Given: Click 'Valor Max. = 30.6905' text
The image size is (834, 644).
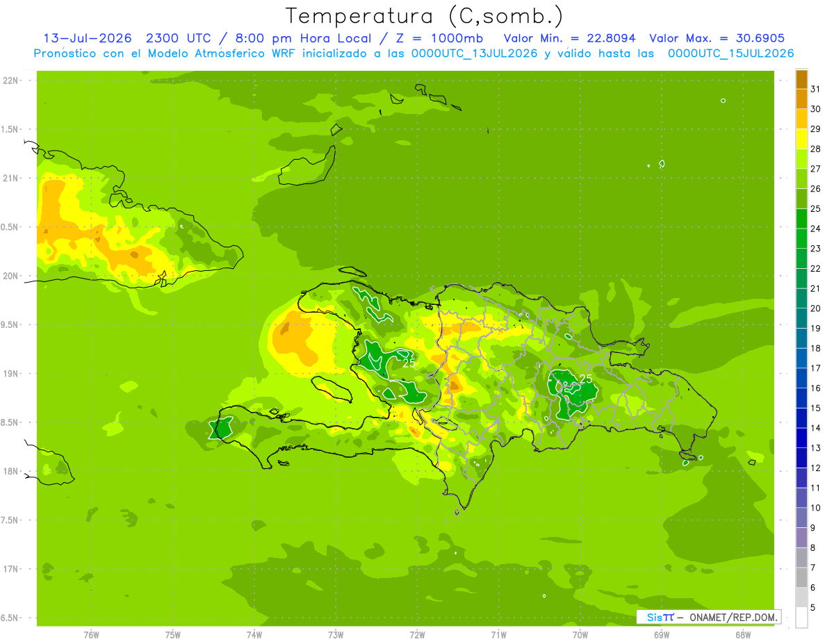Looking at the screenshot, I should pyautogui.click(x=717, y=38).
